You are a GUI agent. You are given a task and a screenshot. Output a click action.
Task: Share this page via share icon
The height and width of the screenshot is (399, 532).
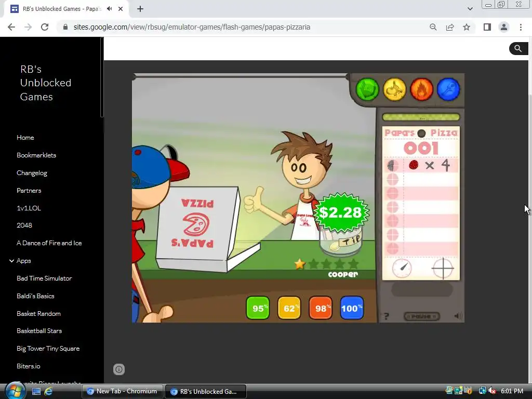point(450,27)
